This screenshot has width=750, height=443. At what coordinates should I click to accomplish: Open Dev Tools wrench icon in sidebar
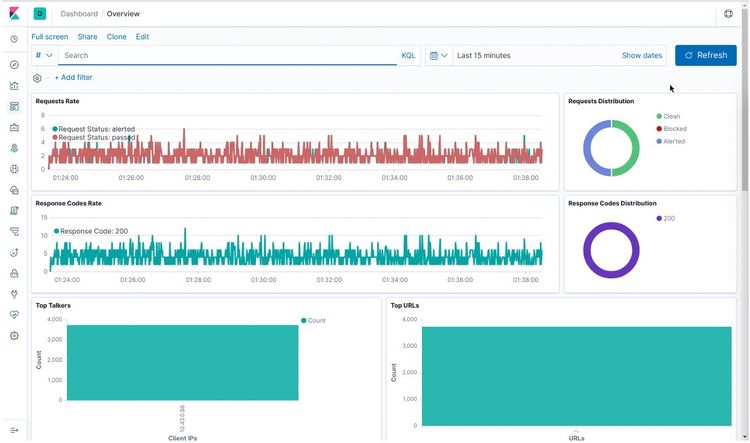pyautogui.click(x=14, y=294)
